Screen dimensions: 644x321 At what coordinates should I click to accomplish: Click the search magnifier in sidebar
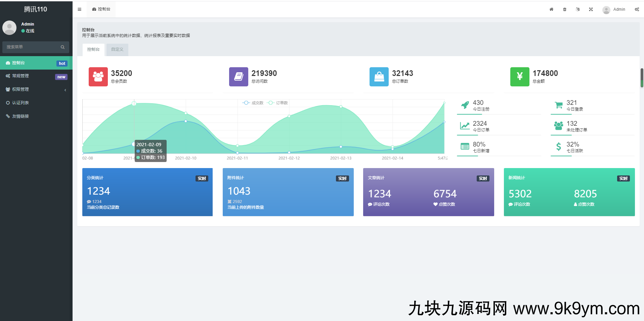pyautogui.click(x=62, y=47)
